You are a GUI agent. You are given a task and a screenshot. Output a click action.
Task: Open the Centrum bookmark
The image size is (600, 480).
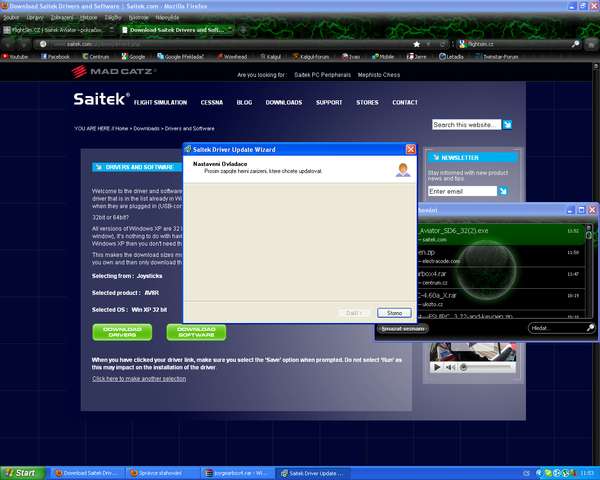pyautogui.click(x=96, y=57)
